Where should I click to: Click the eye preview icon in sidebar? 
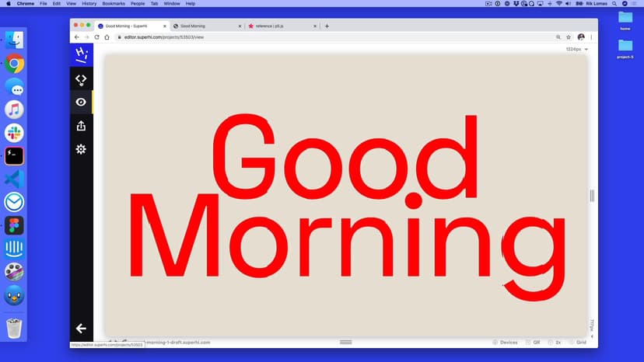(x=81, y=102)
